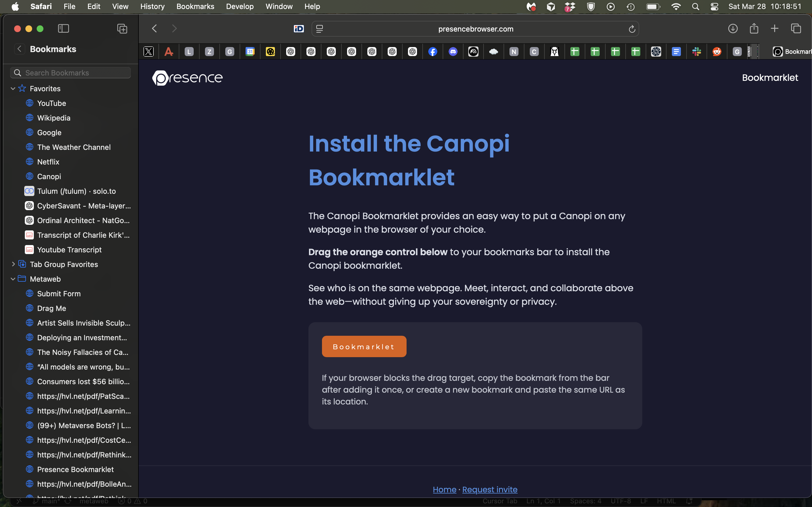Open the Downloads list in the toolbar
Image resolution: width=812 pixels, height=507 pixels.
733,28
